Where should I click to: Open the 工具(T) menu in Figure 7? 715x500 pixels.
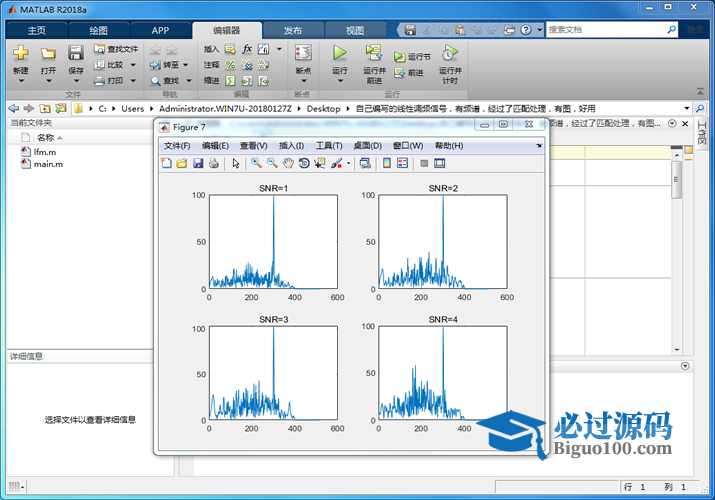tap(329, 146)
